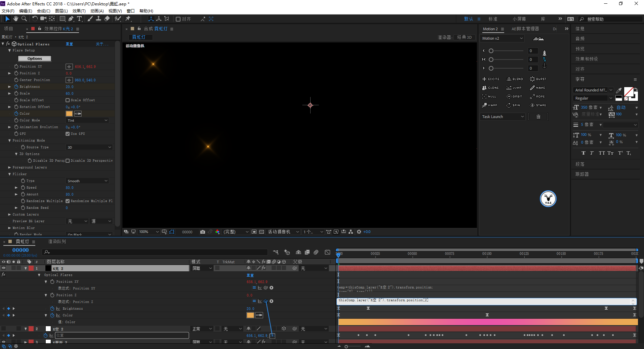
Task: Click the Motion v2 WARP icon
Action: click(490, 105)
